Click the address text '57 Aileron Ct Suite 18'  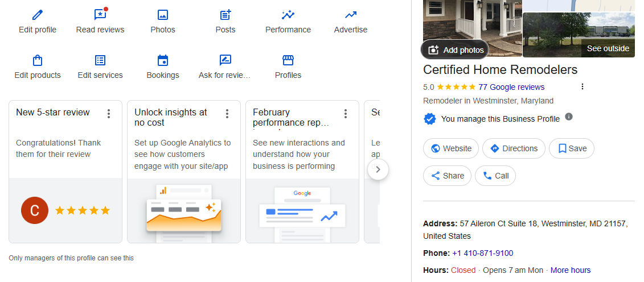coord(498,224)
